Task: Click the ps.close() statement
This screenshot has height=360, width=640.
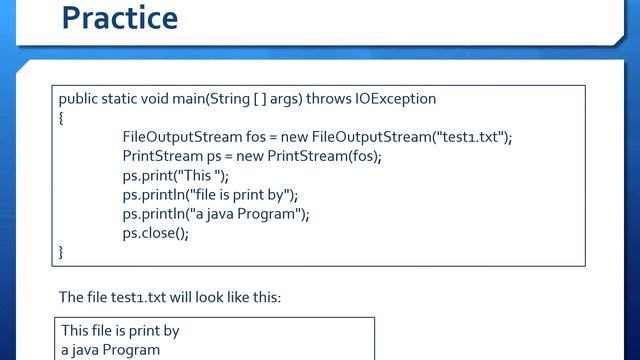Action: [156, 233]
